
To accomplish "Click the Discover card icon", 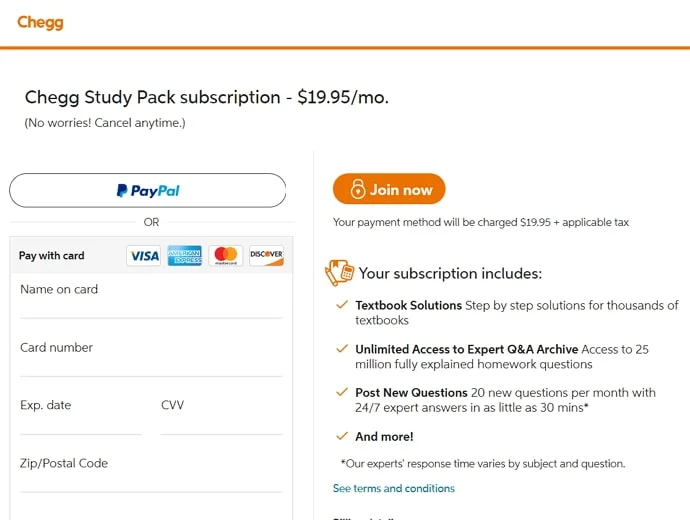I will point(266,256).
